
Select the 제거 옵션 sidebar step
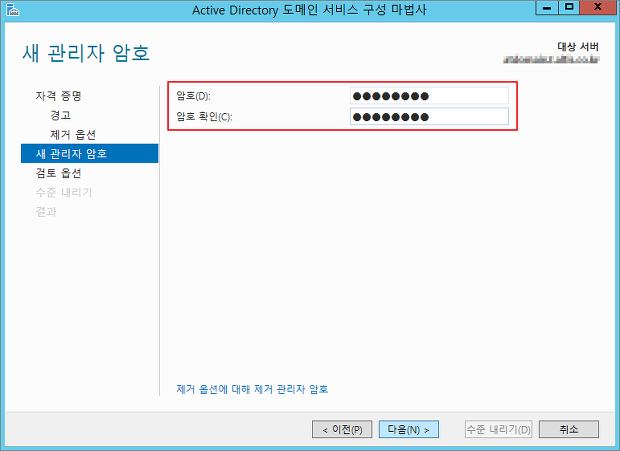coord(73,134)
